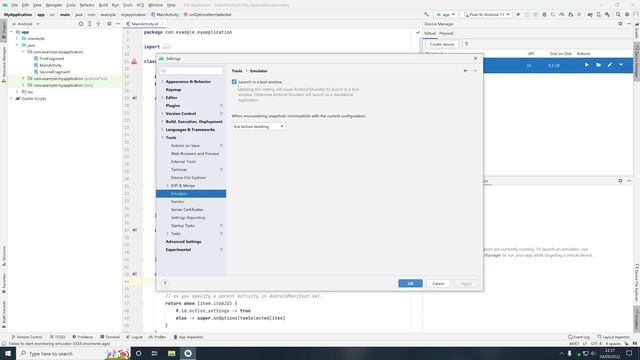Select Device File Explorer setting

[x=188, y=178]
